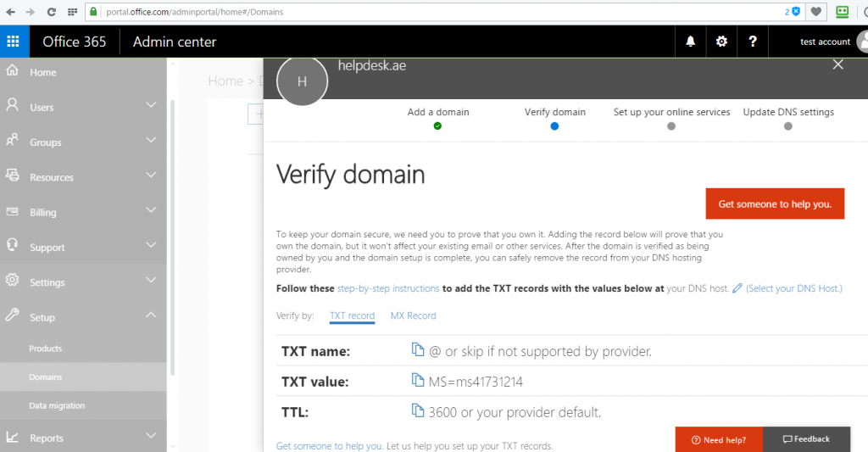
Task: Click the Settings gear in sidebar
Action: 12,280
